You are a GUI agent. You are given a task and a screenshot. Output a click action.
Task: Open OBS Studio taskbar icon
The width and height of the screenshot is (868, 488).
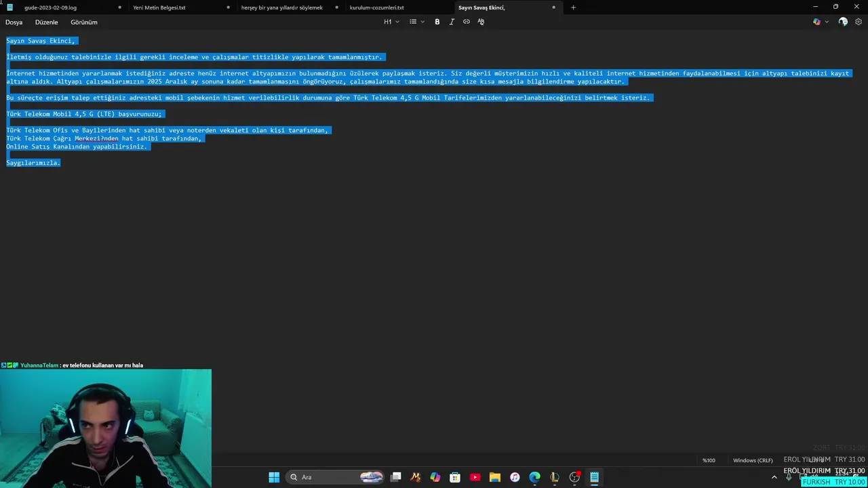pyautogui.click(x=574, y=477)
